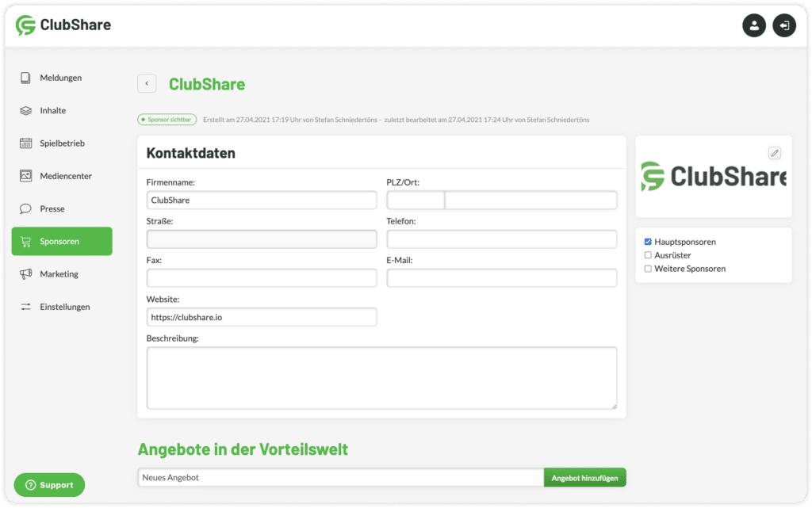
Task: Click the Marketing megaphone icon
Action: pyautogui.click(x=25, y=274)
